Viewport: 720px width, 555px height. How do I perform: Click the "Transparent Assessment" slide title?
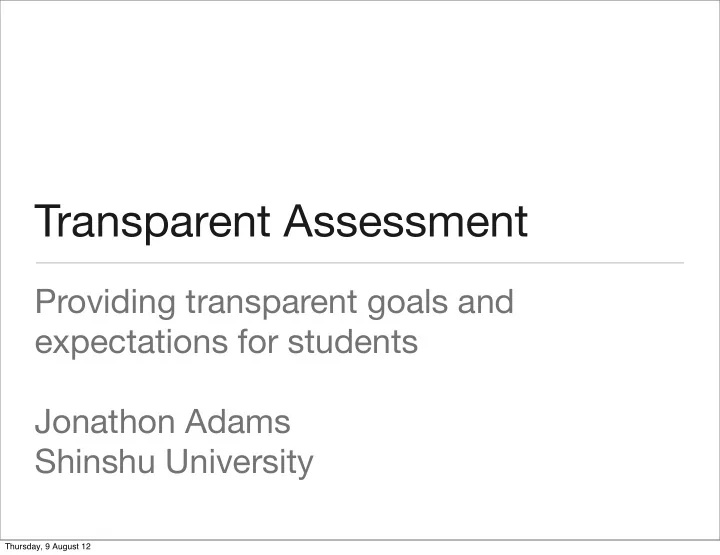[x=281, y=222]
